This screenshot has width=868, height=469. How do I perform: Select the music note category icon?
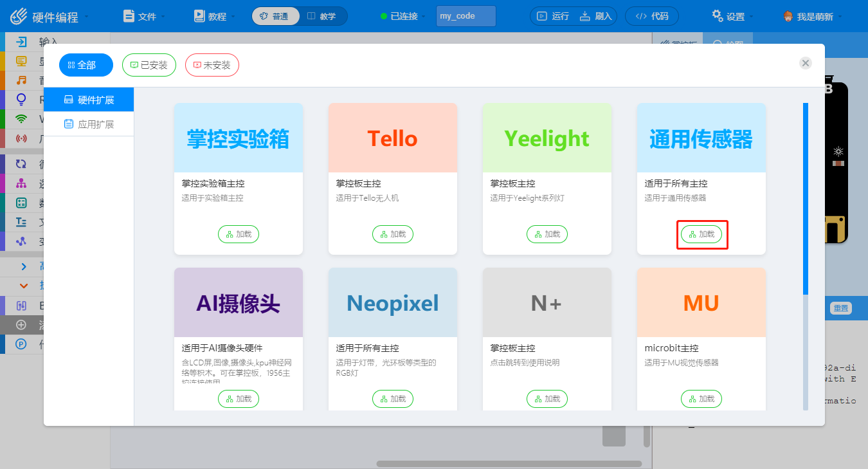[22, 80]
